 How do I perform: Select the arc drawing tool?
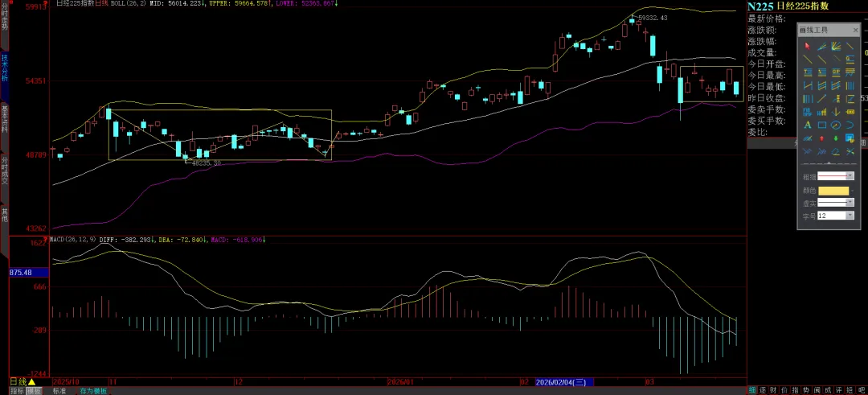[x=850, y=125]
